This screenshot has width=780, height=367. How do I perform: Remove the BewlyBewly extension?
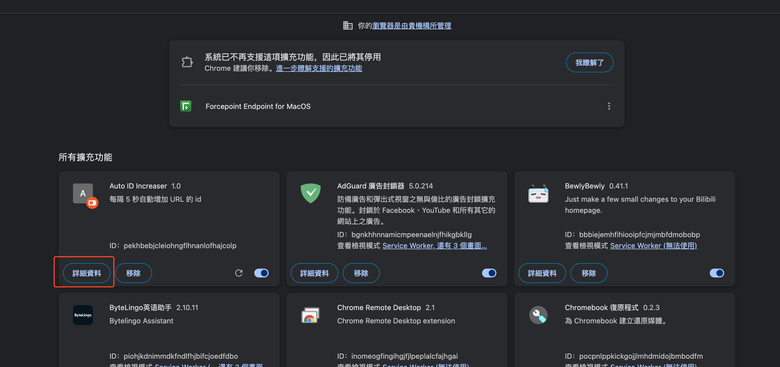[589, 273]
